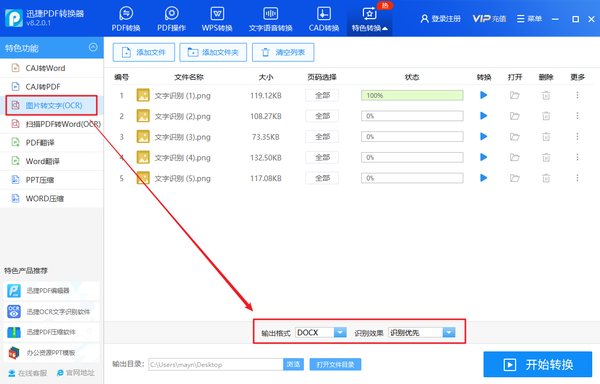Viewport: 600px width, 384px height.
Task: Start converting 文字识别 (5).png with play icon
Action: tap(484, 178)
